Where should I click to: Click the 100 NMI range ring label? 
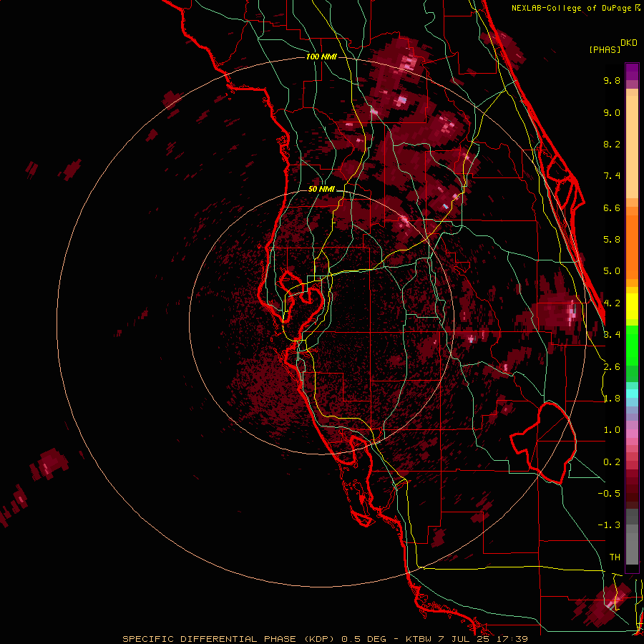point(321,57)
